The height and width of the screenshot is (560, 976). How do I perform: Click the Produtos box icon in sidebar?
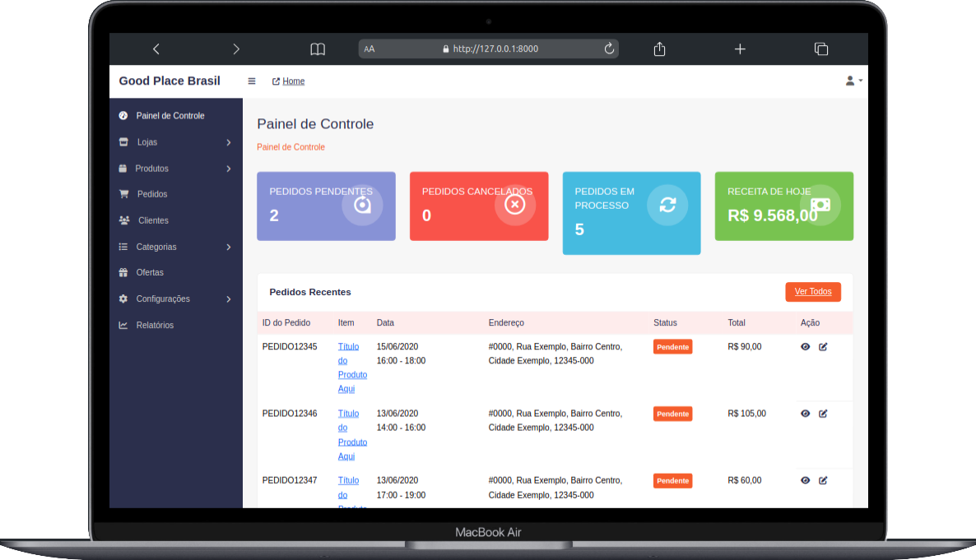coord(123,169)
